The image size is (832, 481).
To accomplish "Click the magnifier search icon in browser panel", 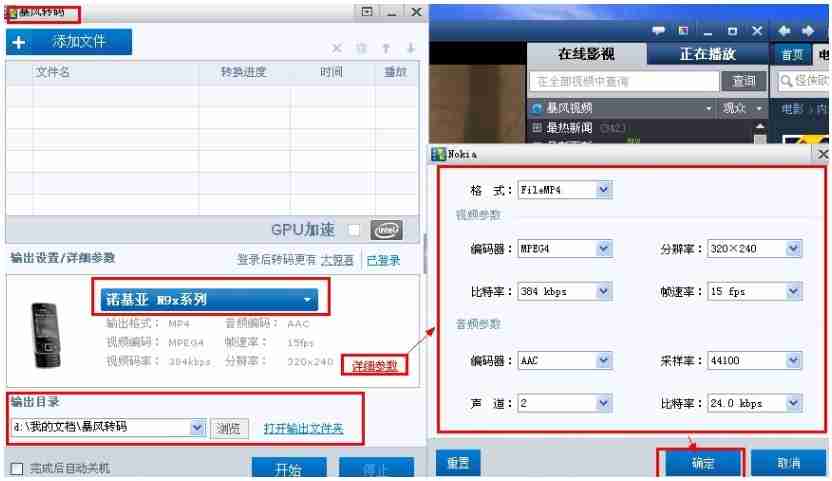I will (x=786, y=81).
